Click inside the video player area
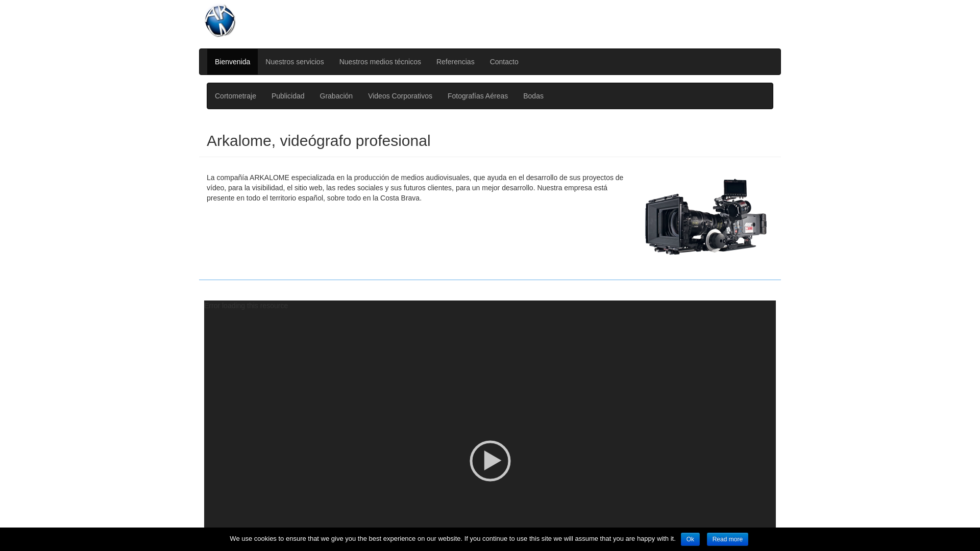The image size is (980, 551). click(x=490, y=461)
